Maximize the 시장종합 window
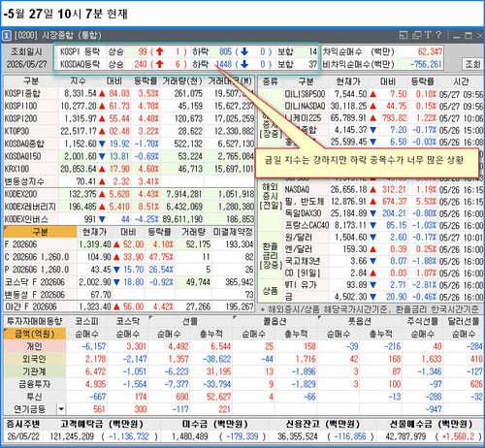This screenshot has width=485, height=448. click(469, 36)
